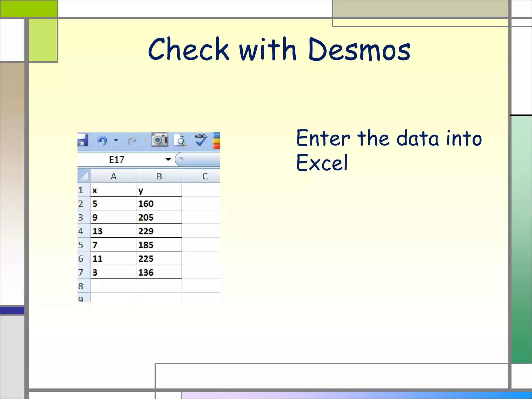
Task: Click the Select All corner triangle
Action: click(x=84, y=176)
